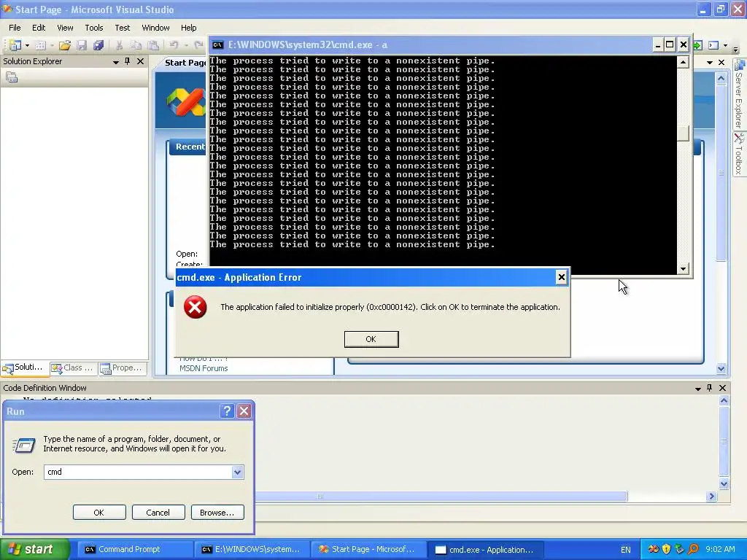Click the Paste clipboard icon
This screenshot has height=560, width=747.
(x=153, y=45)
